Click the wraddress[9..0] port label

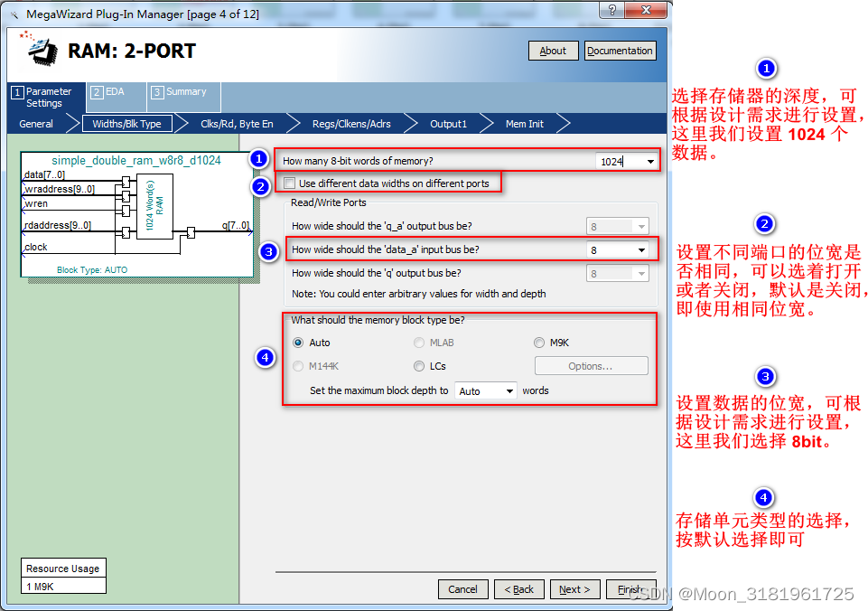[60, 189]
